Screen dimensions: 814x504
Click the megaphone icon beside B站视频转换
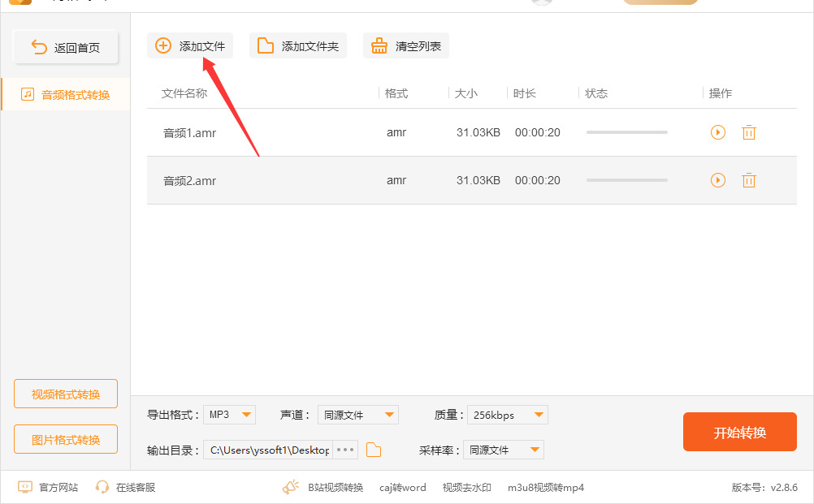(x=291, y=487)
